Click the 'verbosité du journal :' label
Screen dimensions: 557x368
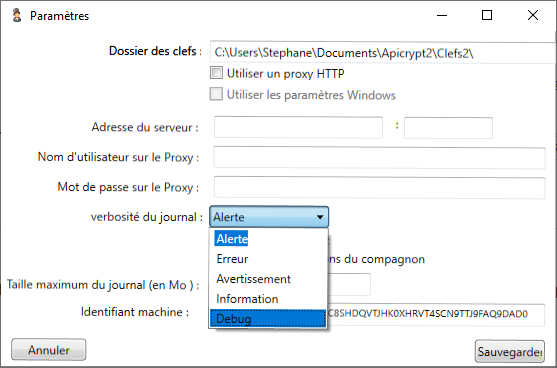coord(147,217)
